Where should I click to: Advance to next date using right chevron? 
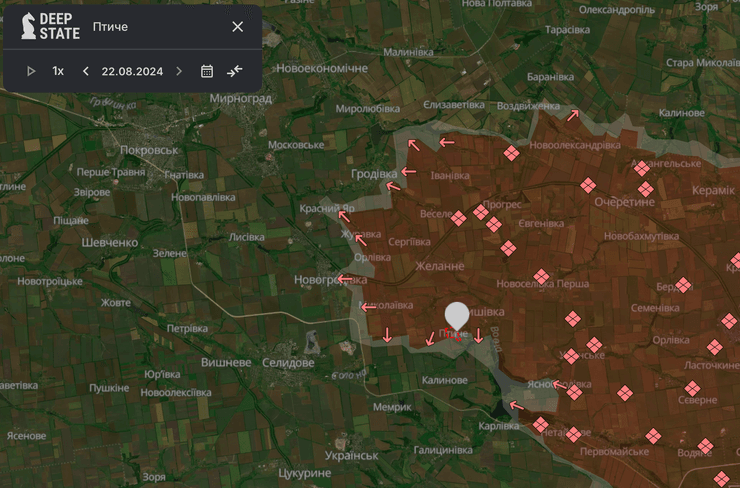(179, 71)
